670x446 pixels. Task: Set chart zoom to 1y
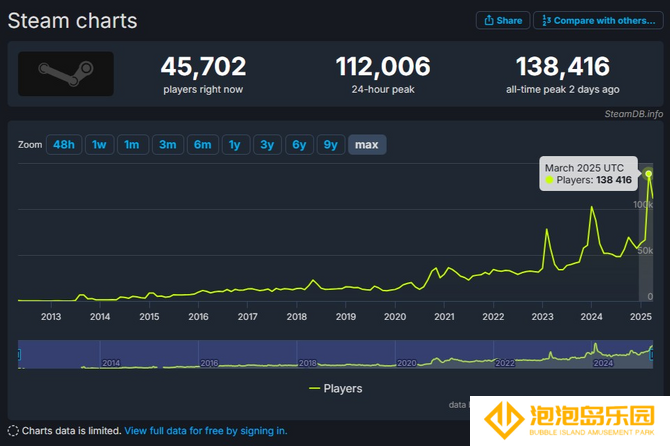pos(235,145)
